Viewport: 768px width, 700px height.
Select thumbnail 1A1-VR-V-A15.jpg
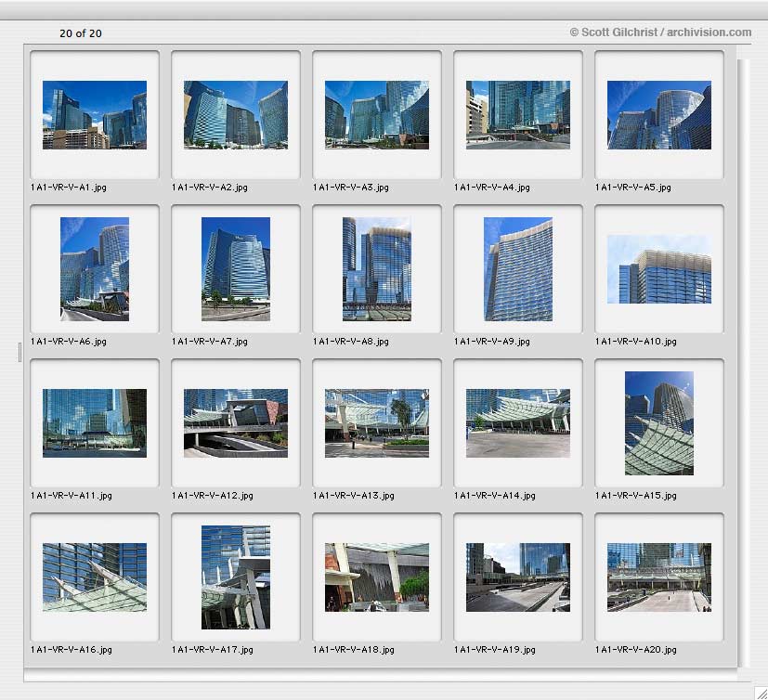point(658,423)
